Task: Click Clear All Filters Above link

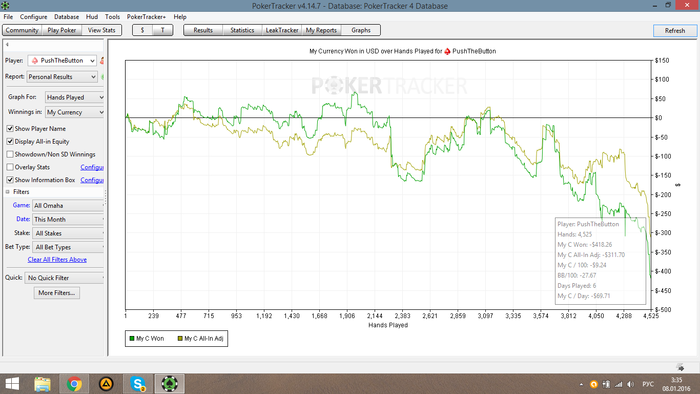Action: coord(57,260)
